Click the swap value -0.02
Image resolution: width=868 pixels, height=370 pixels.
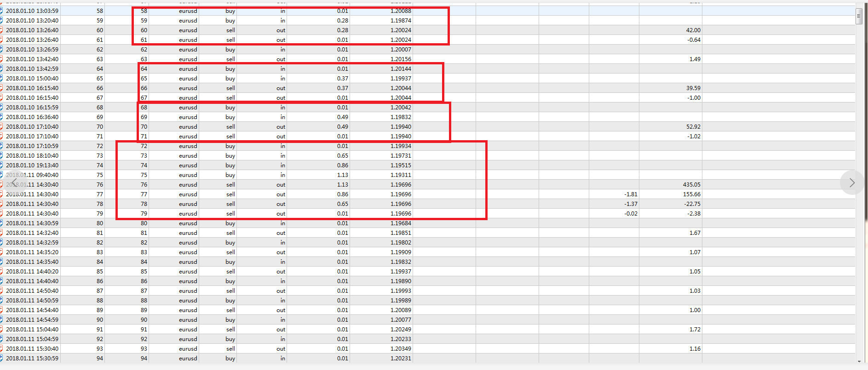631,213
